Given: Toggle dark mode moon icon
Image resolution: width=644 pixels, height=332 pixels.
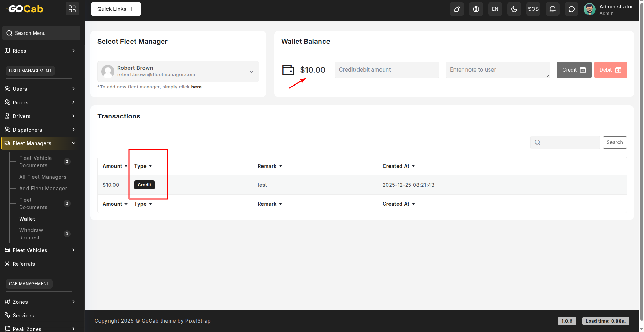Looking at the screenshot, I should click(514, 9).
